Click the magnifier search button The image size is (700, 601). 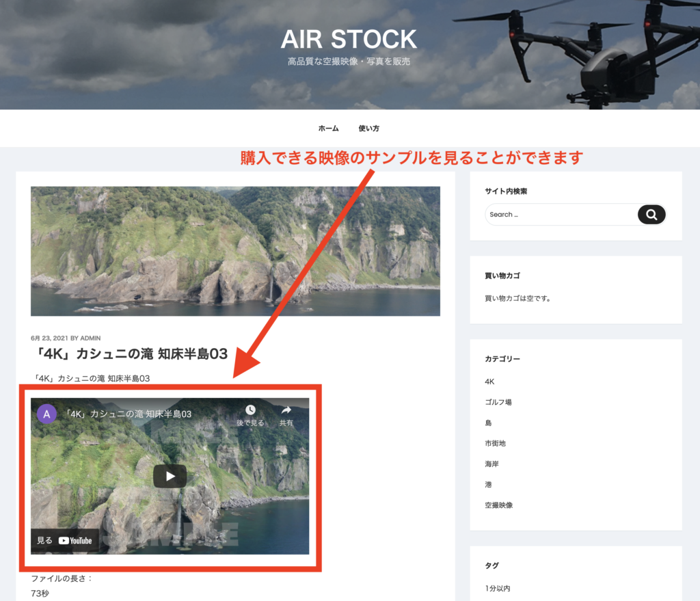651,215
